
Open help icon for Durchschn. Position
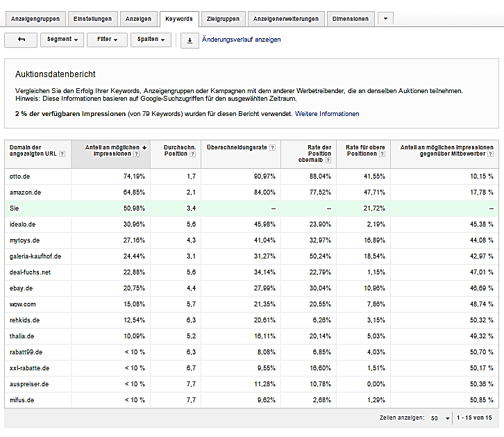coord(192,154)
